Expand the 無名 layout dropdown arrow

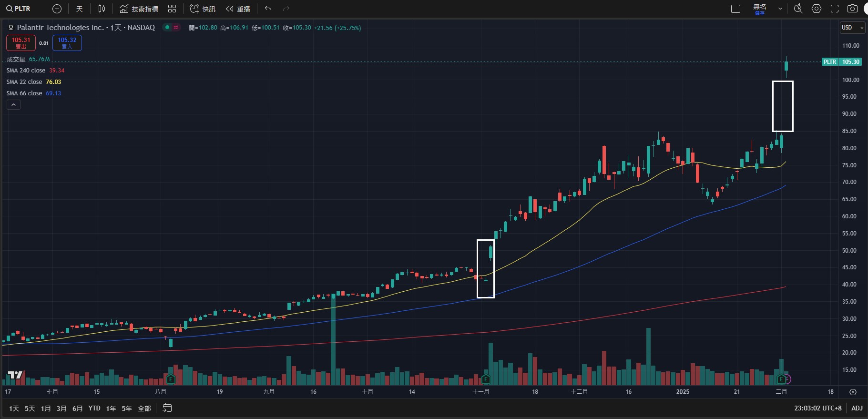(780, 9)
